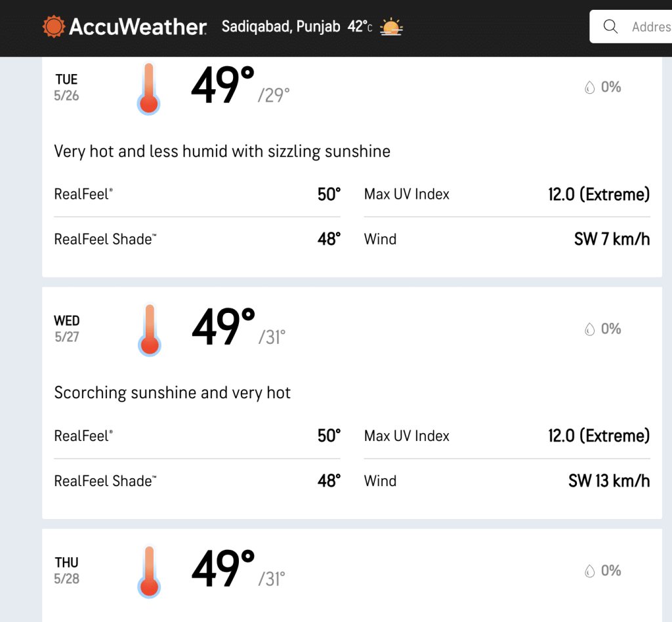
Task: Click 'Very hot and less humid' description
Action: click(x=222, y=152)
